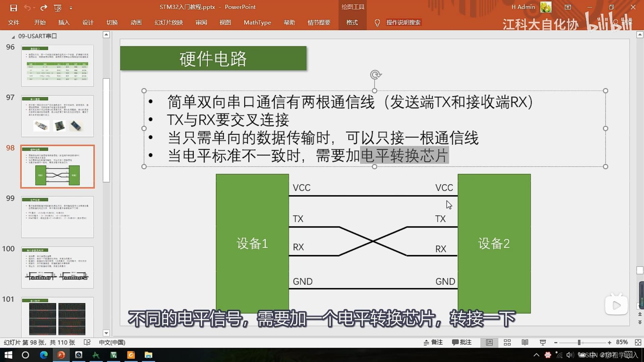Open the MathType ribbon tab
Screen dimensions: 644x362
(x=257, y=22)
